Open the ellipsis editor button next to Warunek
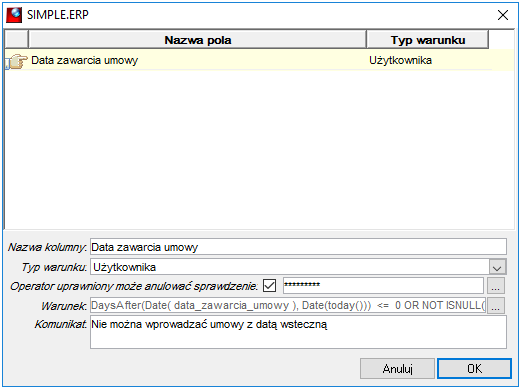This screenshot has height=389, width=520. pyautogui.click(x=496, y=306)
